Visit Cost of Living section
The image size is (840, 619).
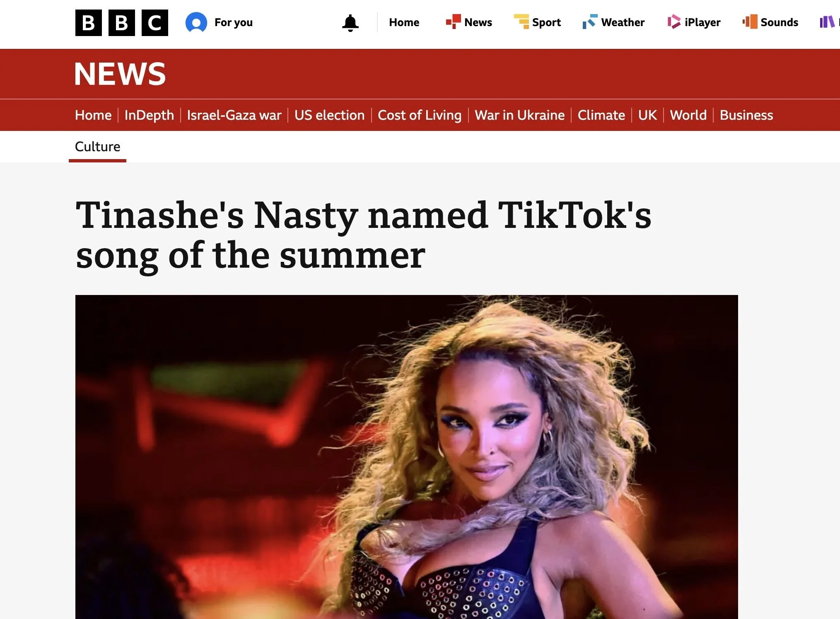click(419, 115)
